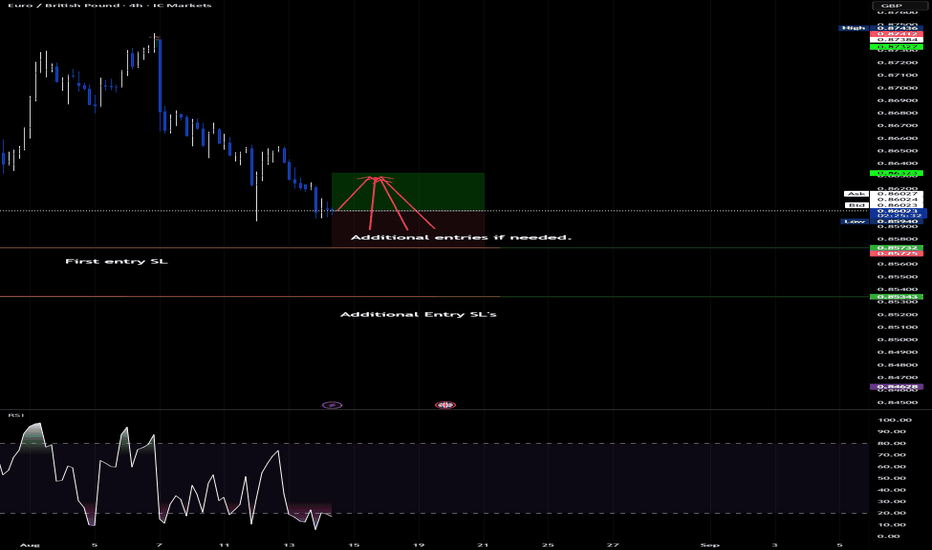Click the Bid price label
This screenshot has height=550, width=932.
click(x=857, y=205)
